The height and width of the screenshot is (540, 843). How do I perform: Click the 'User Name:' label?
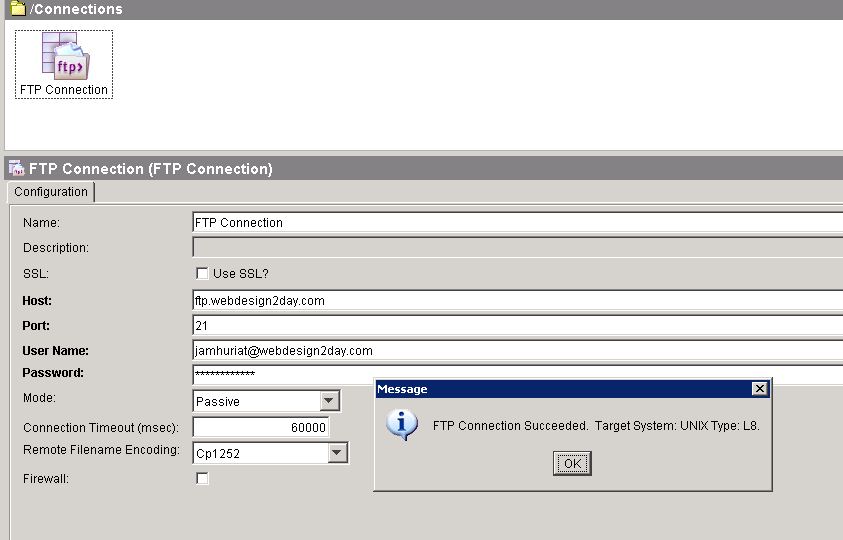click(55, 351)
